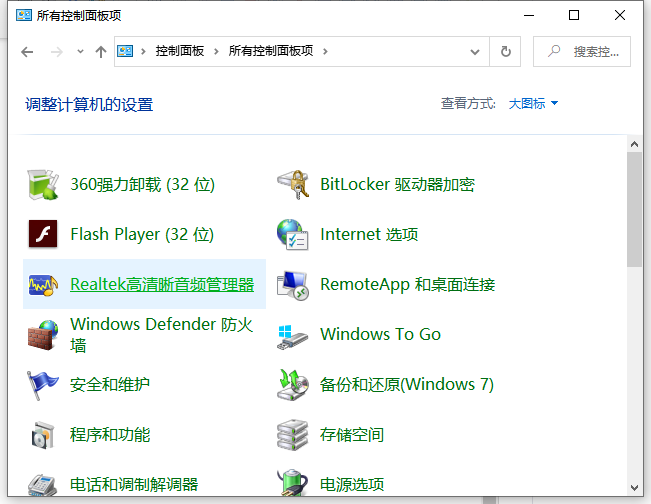Open the BitLocker 驱动器加密 link
The height and width of the screenshot is (504, 651).
(397, 185)
